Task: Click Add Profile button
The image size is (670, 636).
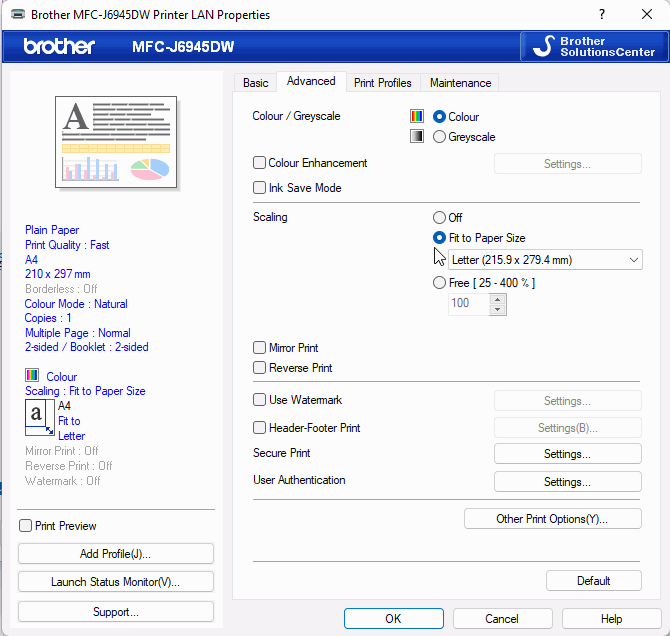Action: tap(116, 554)
